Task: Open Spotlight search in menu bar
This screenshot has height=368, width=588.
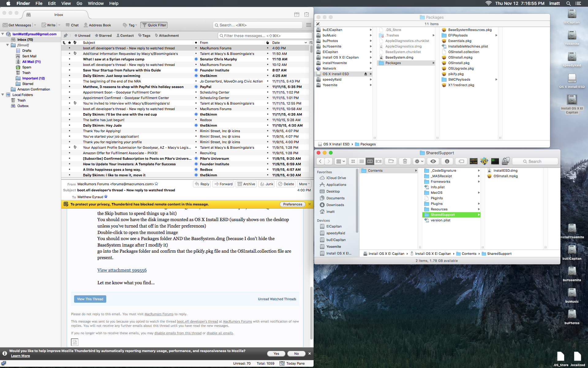Action: point(568,3)
